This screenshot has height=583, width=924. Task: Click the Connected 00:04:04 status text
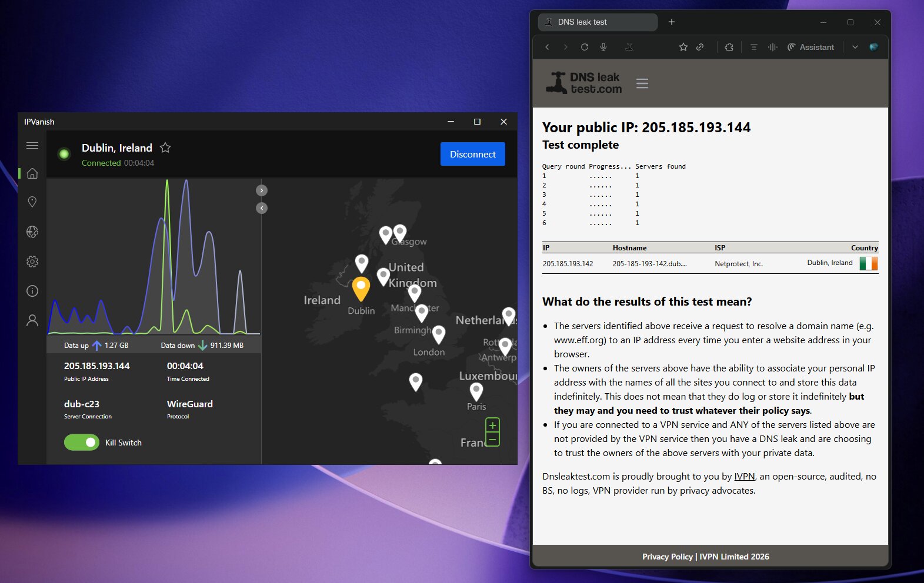tap(118, 163)
